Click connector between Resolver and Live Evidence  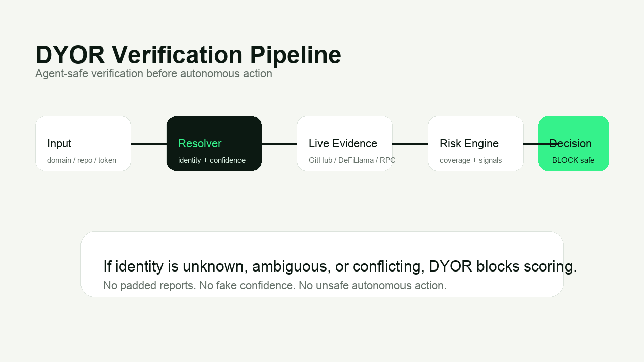(279, 144)
